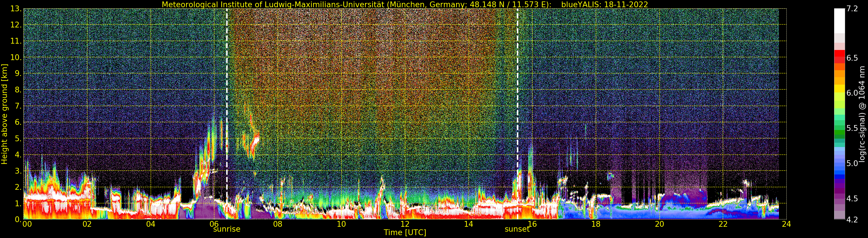This screenshot has height=238, width=868.
Task: Click the '5.5' colorbar value
Action: (x=852, y=128)
